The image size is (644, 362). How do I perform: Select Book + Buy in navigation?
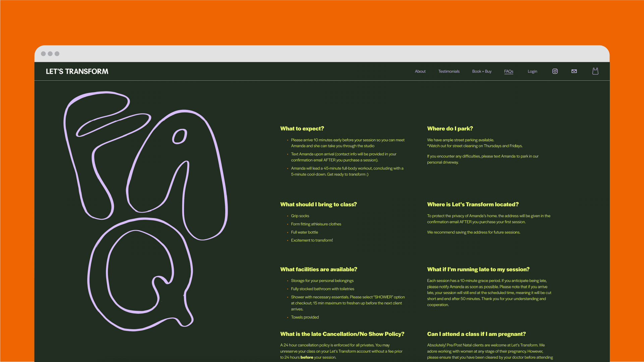pyautogui.click(x=481, y=71)
